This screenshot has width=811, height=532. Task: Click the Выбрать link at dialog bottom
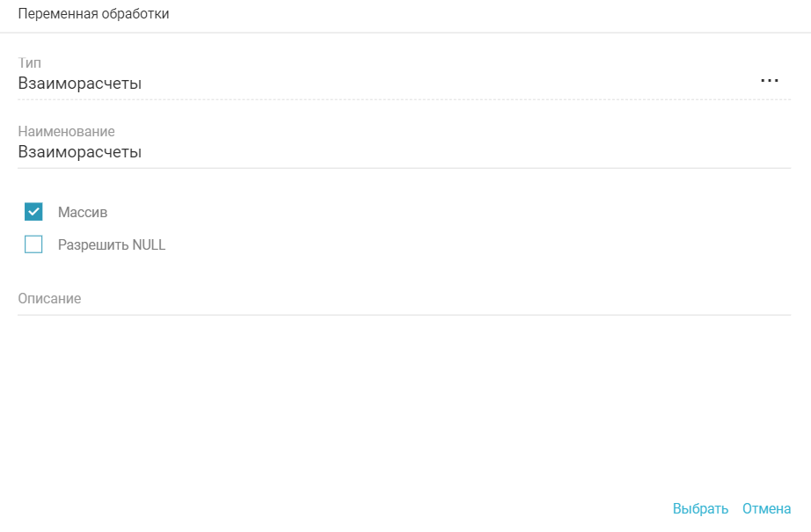pyautogui.click(x=700, y=508)
